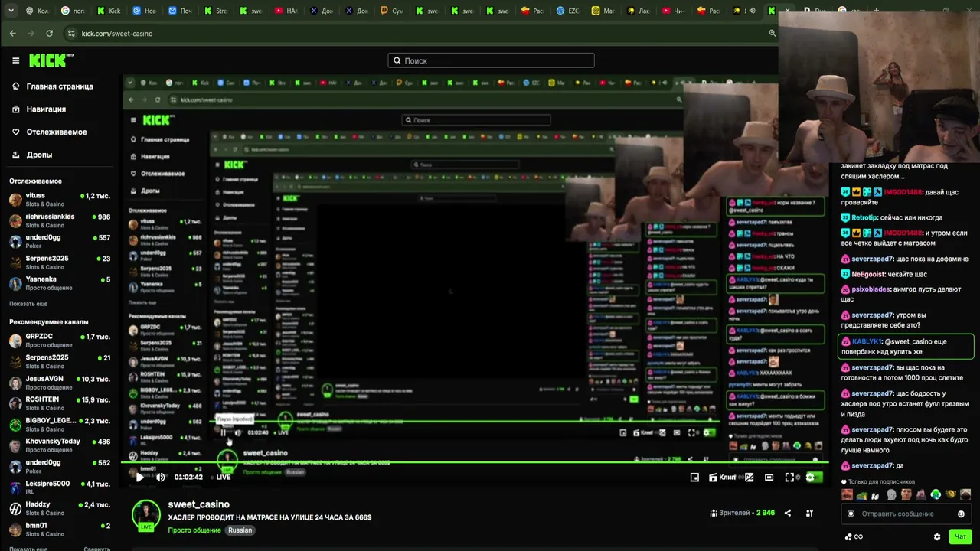Click the zoom magnifier icon in address bar
This screenshot has height=551, width=980.
coord(772,34)
